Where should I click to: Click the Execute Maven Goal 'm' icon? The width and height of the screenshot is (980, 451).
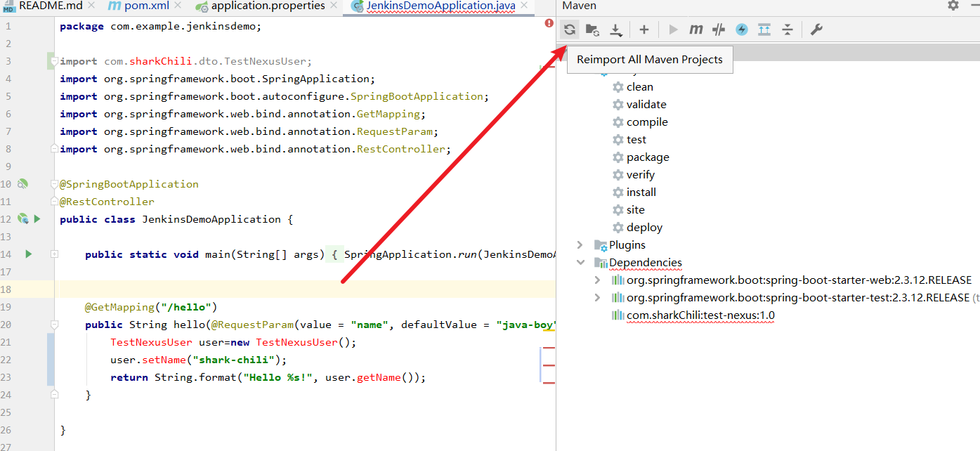[x=695, y=30]
